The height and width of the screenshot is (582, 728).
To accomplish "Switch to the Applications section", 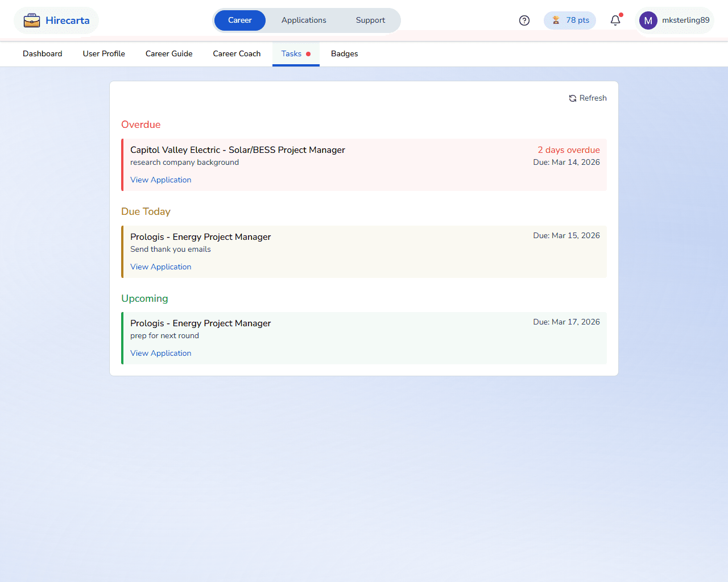I will (x=304, y=20).
